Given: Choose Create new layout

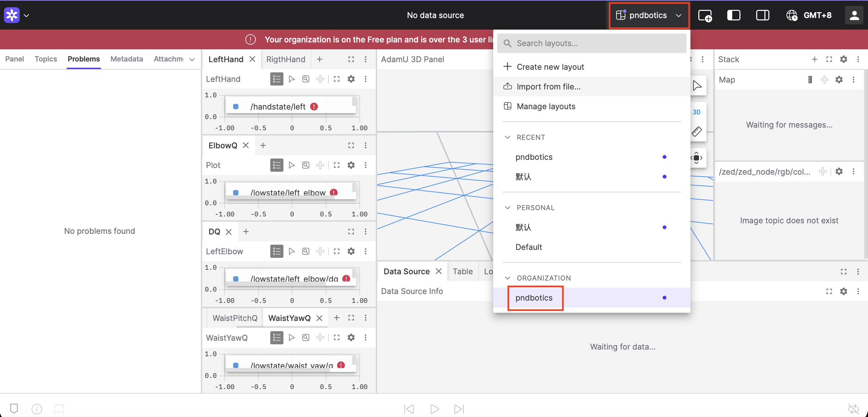Looking at the screenshot, I should pos(592,67).
